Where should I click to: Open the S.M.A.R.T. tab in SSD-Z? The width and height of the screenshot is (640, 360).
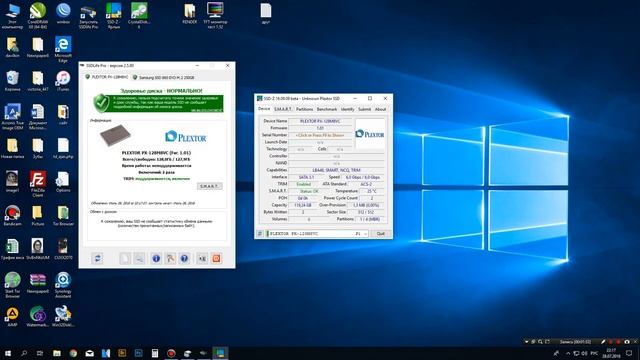point(282,109)
